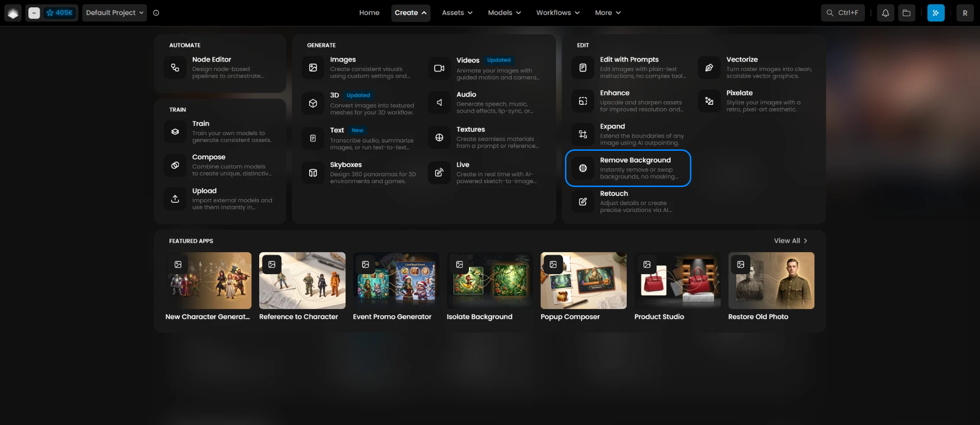The image size is (980, 425).
Task: Click the Edit with Prompts icon
Action: [583, 68]
